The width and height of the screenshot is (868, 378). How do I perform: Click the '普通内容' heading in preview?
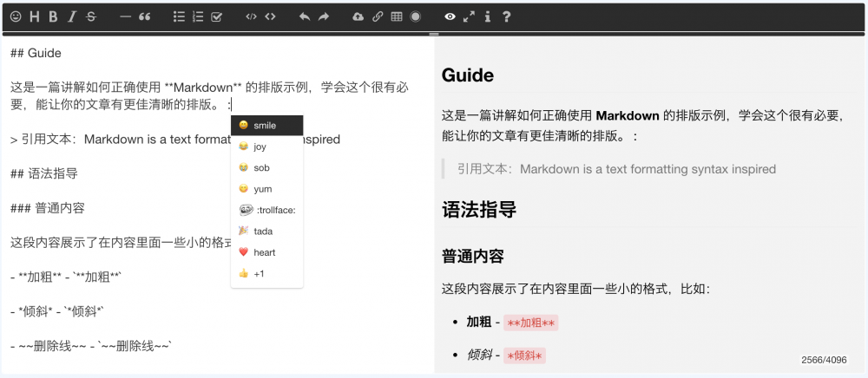coord(473,257)
